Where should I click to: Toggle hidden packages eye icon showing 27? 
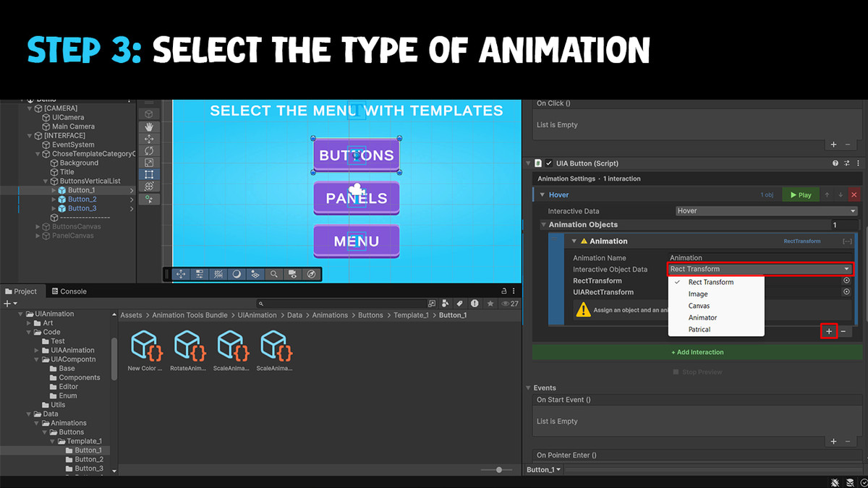509,304
